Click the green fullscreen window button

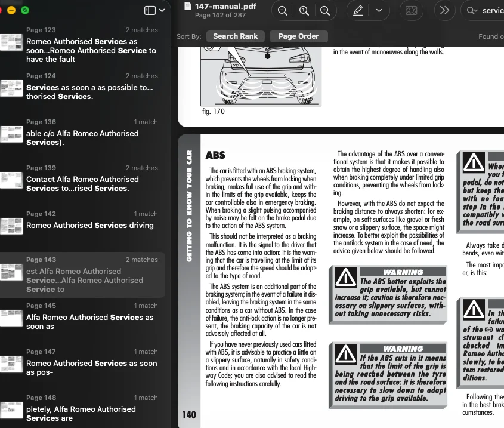pos(24,10)
